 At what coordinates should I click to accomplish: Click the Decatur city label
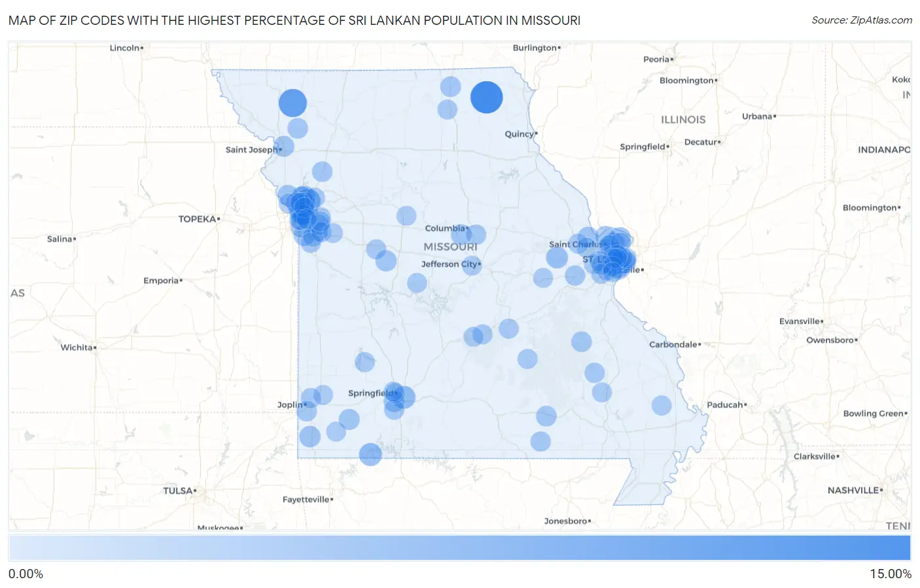[701, 142]
